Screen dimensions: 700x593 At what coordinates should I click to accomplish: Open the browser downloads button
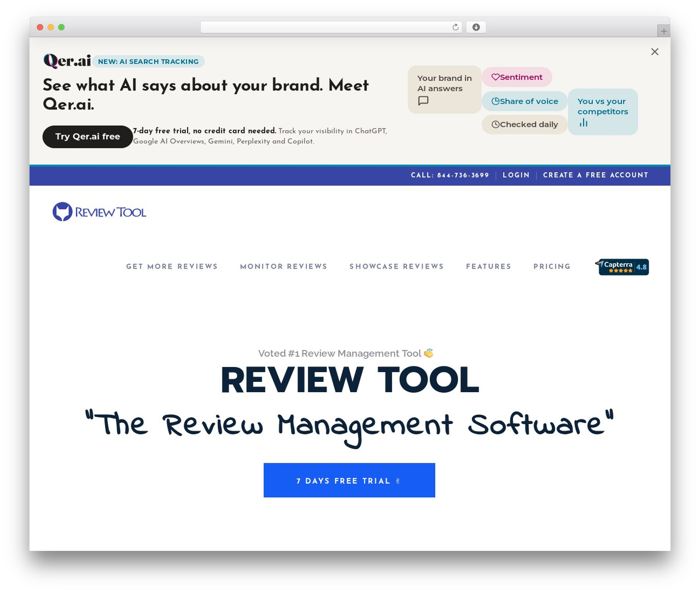coord(476,27)
